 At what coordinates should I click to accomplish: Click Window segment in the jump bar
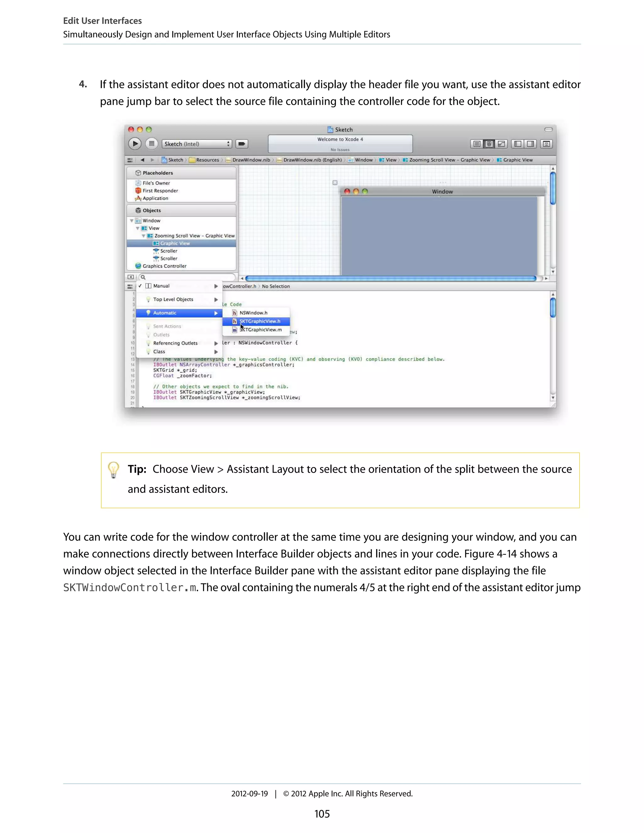tap(360, 160)
